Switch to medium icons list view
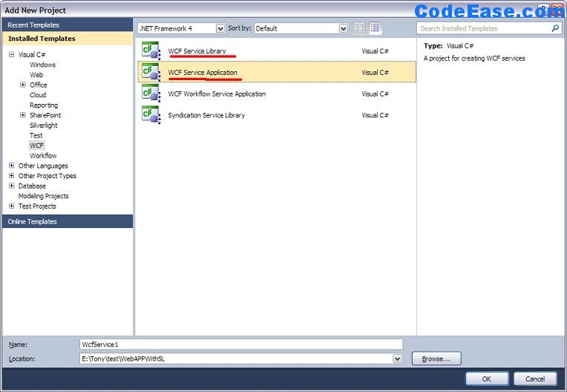This screenshot has width=567, height=392. point(375,28)
